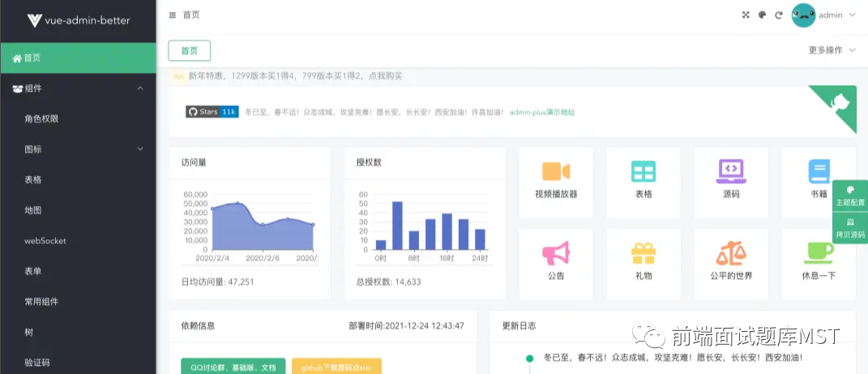Click the 首页 breadcrumb in header
Image resolution: width=868 pixels, height=374 pixels.
click(191, 15)
